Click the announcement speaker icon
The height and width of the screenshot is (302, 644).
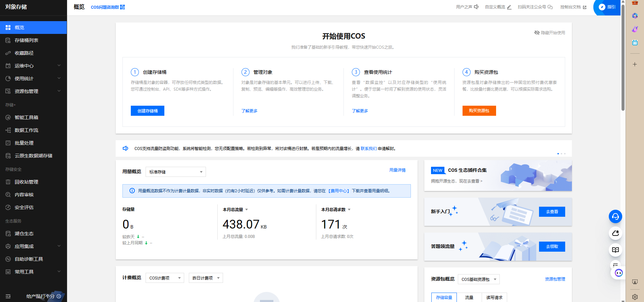coord(125,148)
